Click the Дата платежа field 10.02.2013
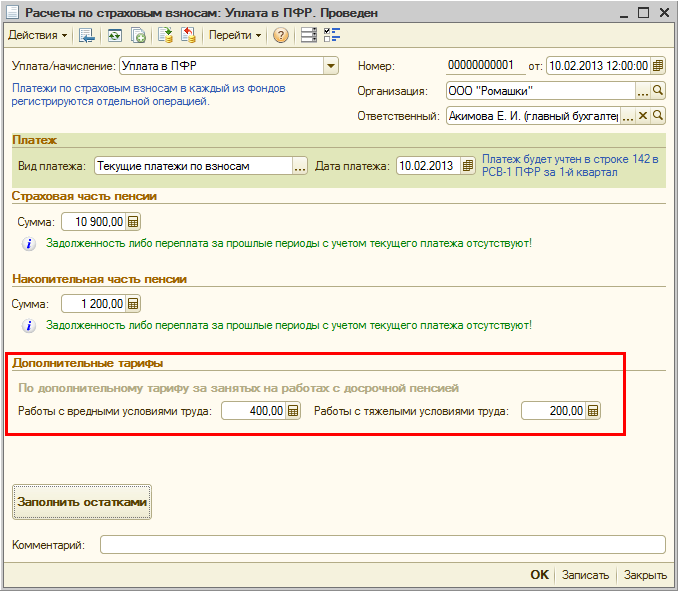Image resolution: width=678 pixels, height=591 pixels. click(x=429, y=166)
